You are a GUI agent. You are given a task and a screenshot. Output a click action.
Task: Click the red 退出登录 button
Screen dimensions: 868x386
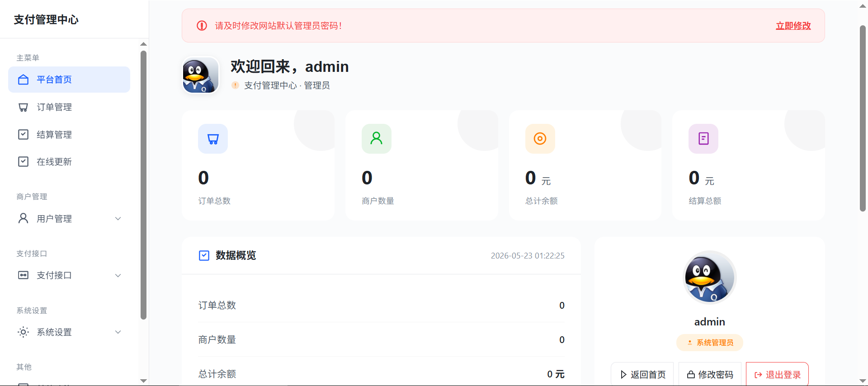point(777,374)
